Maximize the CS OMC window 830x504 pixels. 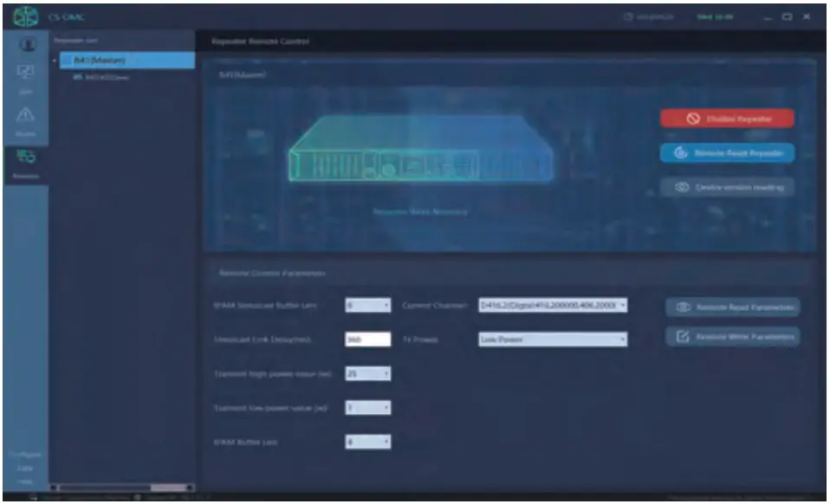tap(788, 17)
